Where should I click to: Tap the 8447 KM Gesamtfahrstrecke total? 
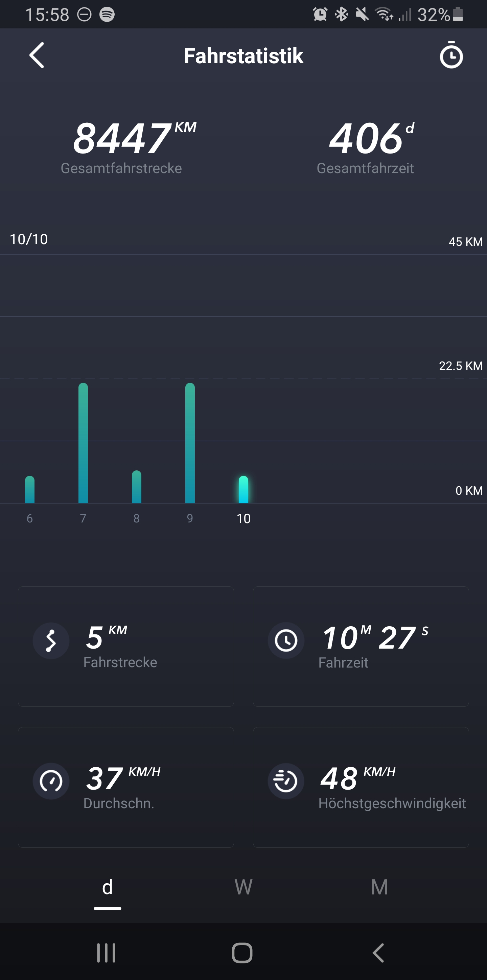tap(122, 146)
